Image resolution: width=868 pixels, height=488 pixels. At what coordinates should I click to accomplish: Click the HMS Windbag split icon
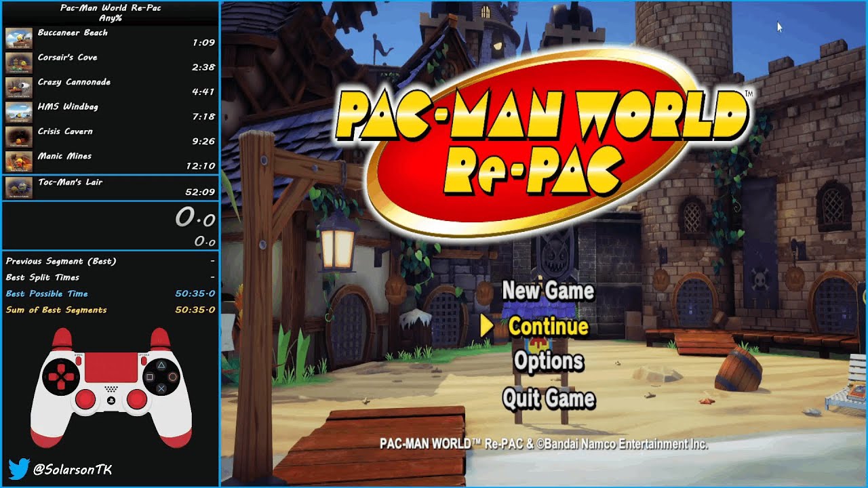(x=19, y=112)
